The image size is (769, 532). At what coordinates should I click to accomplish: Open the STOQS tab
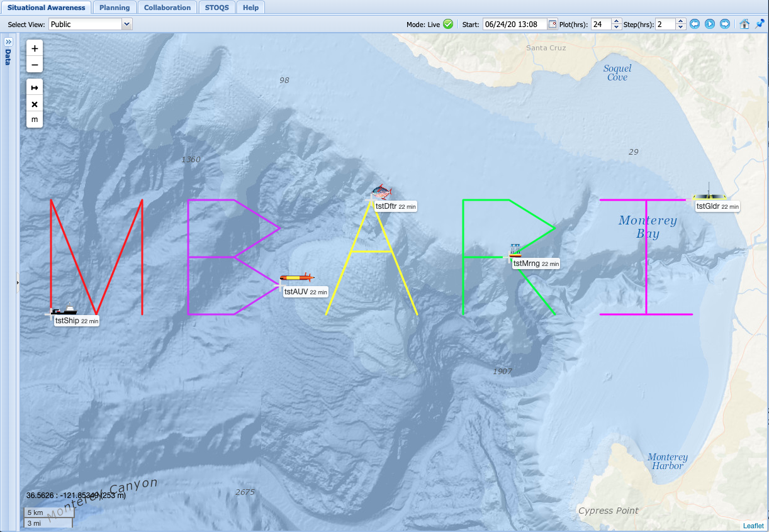pyautogui.click(x=217, y=8)
